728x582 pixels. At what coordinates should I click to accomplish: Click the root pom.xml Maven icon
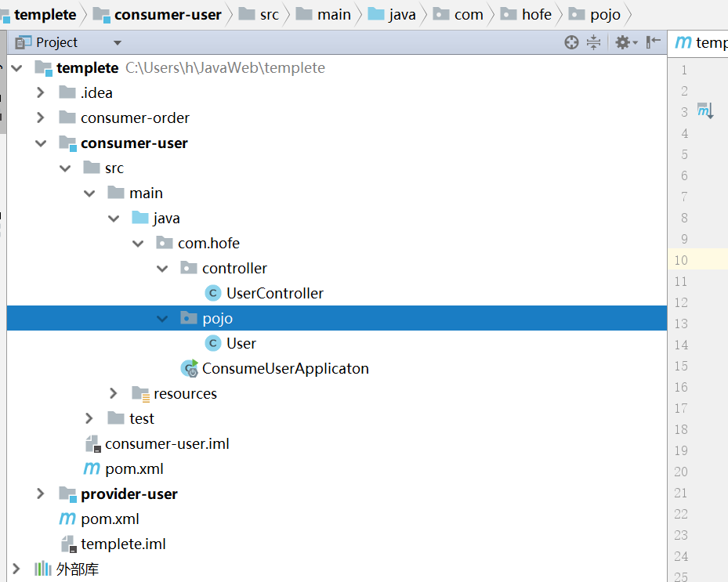tap(67, 519)
